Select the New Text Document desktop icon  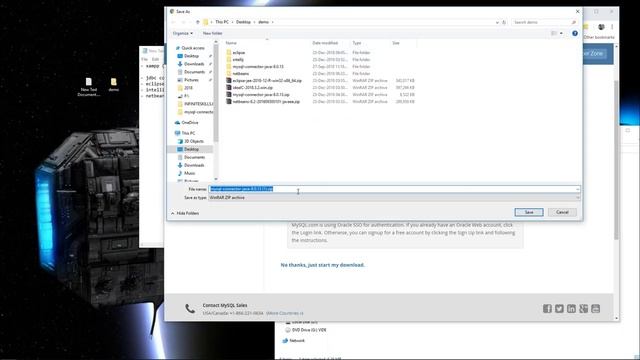(89, 87)
